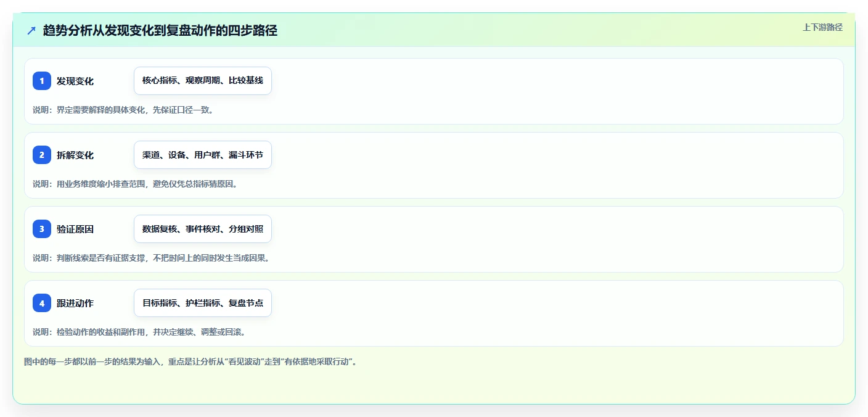Select the 发现变化 step heading
The image size is (868, 417).
[x=75, y=81]
